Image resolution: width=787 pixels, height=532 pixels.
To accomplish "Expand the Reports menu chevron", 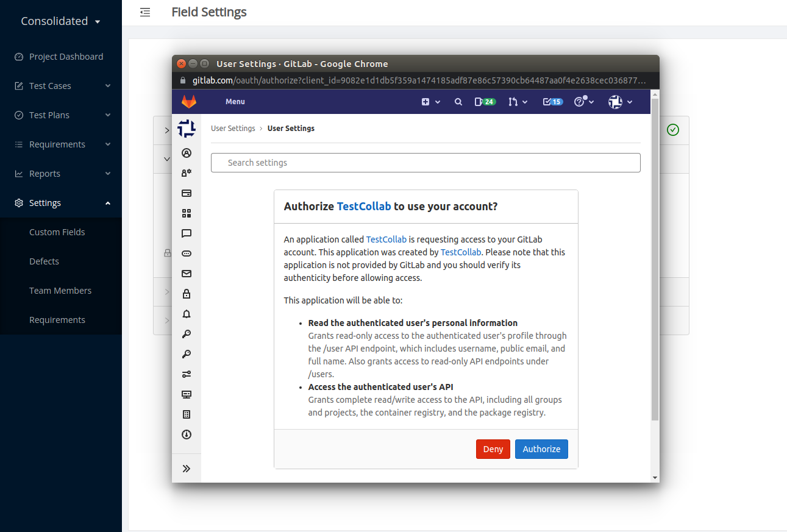I will (108, 174).
